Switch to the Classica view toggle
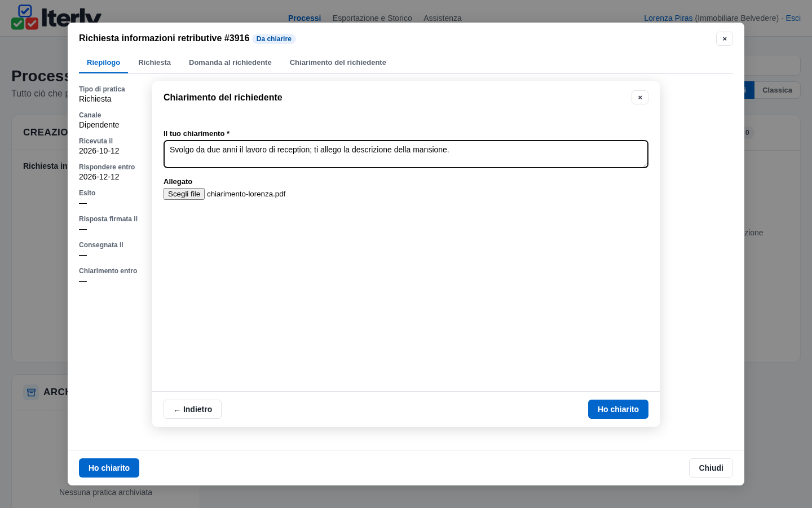812x508 pixels. coord(777,90)
